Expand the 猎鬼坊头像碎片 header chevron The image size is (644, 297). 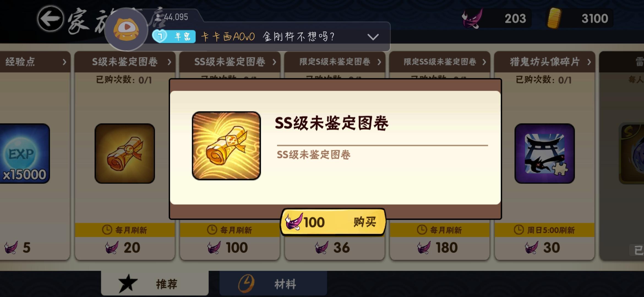[x=589, y=62]
